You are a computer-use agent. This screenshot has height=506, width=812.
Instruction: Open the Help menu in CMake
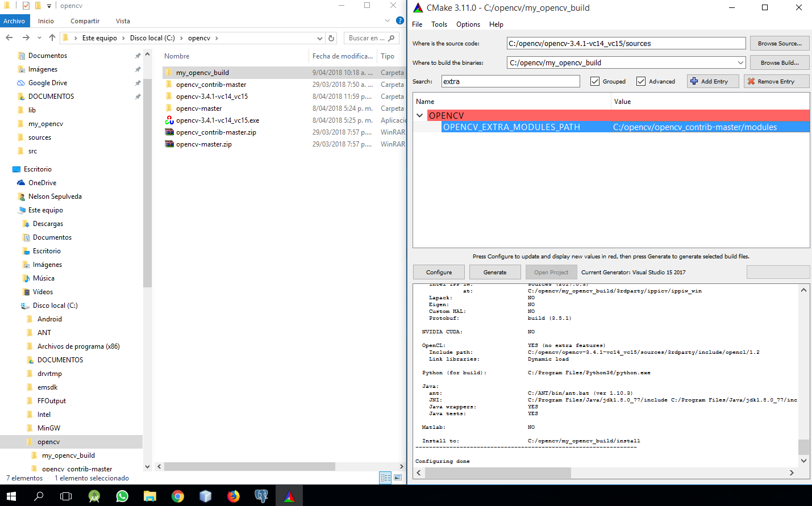coord(496,24)
